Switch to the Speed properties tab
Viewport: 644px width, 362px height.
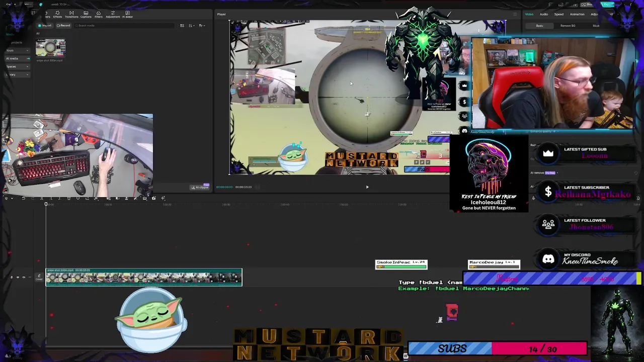559,14
